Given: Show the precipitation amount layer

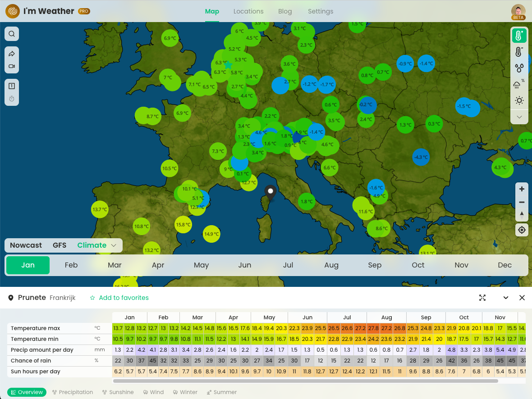Looking at the screenshot, I should pyautogui.click(x=519, y=68).
